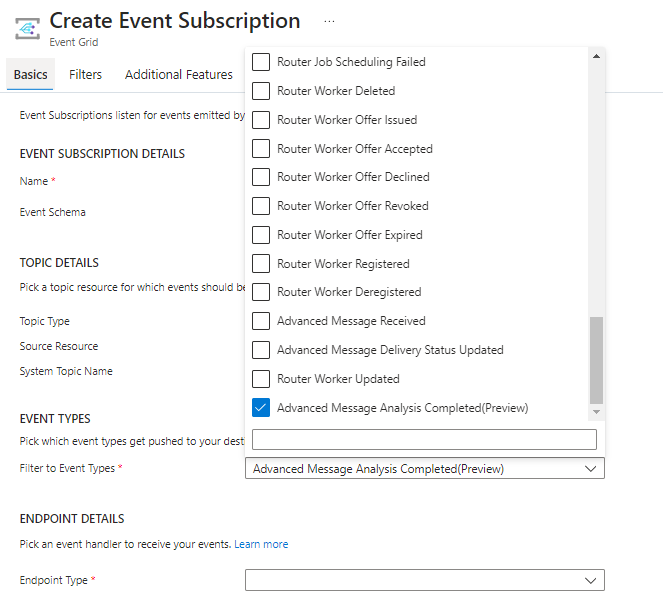Check Router Job Scheduling Failed
This screenshot has width=663, height=608.
[x=261, y=62]
